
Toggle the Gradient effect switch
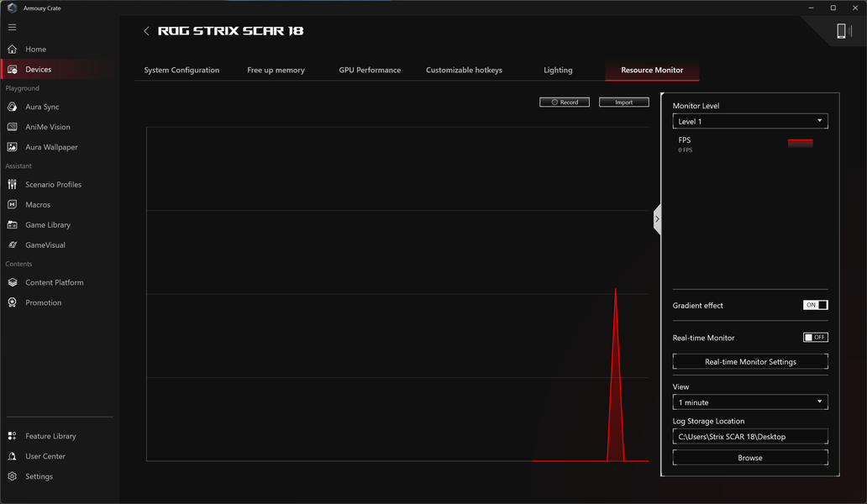pos(815,305)
